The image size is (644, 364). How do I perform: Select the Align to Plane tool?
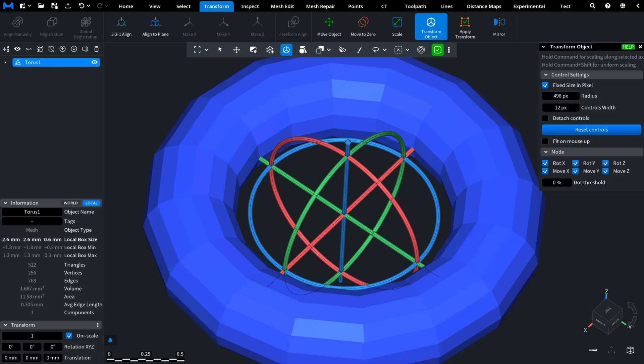(155, 27)
